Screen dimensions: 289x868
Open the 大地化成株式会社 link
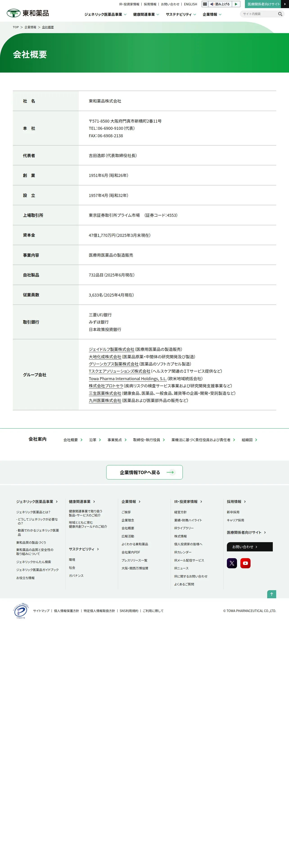[x=105, y=357]
